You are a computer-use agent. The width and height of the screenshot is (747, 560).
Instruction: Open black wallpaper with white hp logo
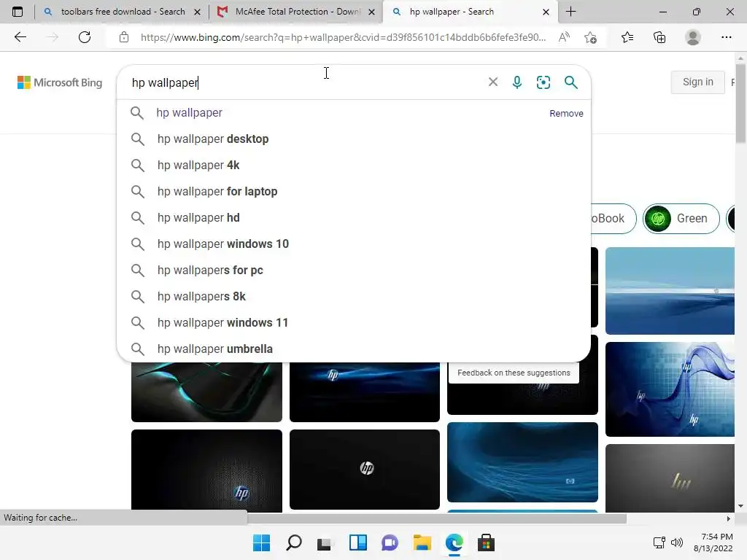365,470
